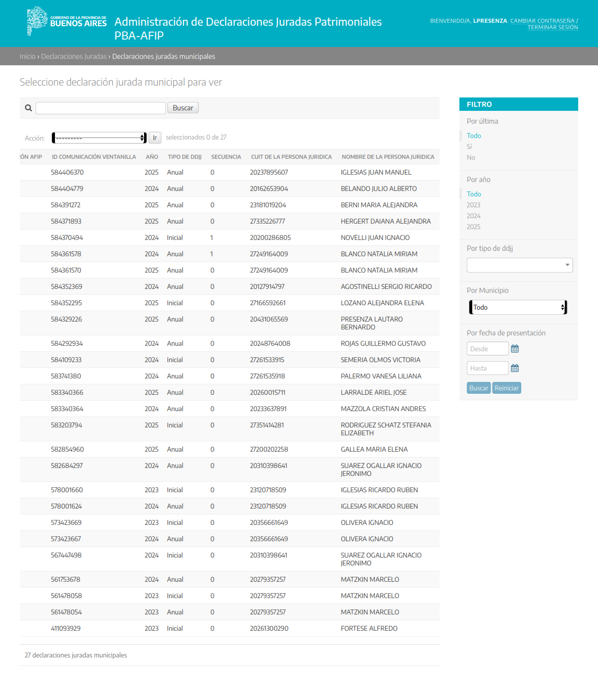Click the search magnifier icon
598x700 pixels.
pos(28,108)
